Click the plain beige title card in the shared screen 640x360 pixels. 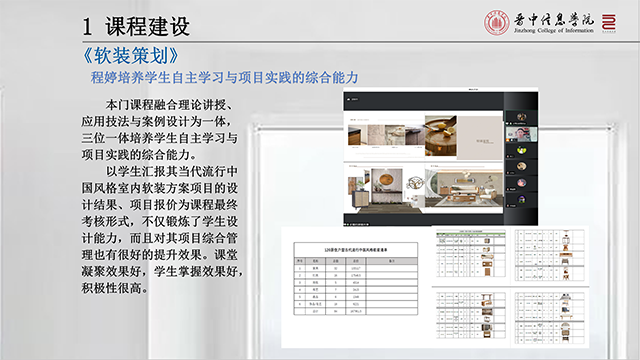click(x=480, y=138)
